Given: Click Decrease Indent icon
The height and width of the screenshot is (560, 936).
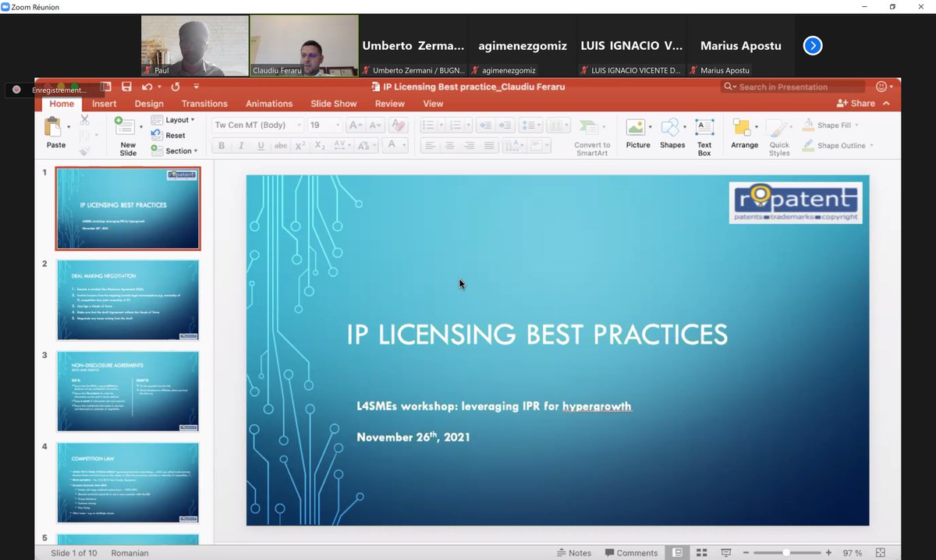Looking at the screenshot, I should 485,125.
